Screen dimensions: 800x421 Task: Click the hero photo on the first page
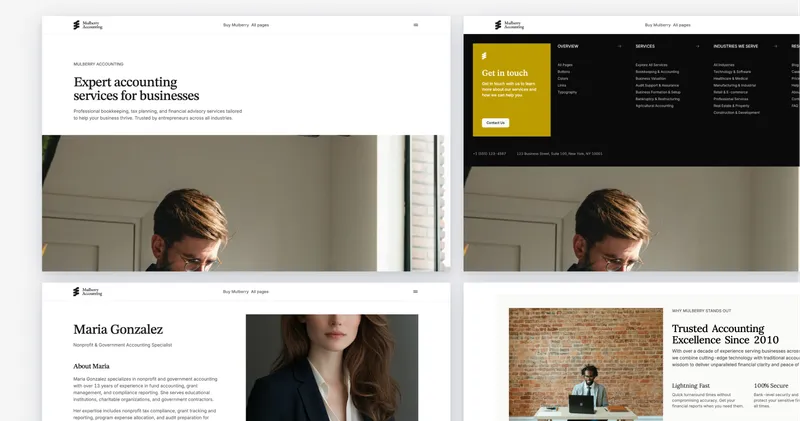pyautogui.click(x=246, y=203)
